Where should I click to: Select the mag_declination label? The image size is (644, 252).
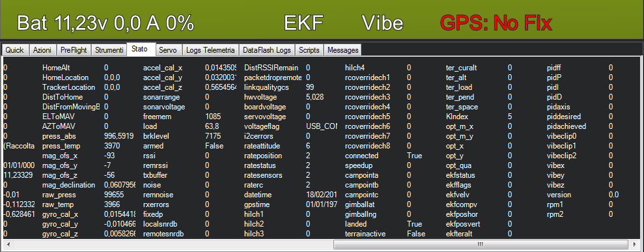[68, 185]
